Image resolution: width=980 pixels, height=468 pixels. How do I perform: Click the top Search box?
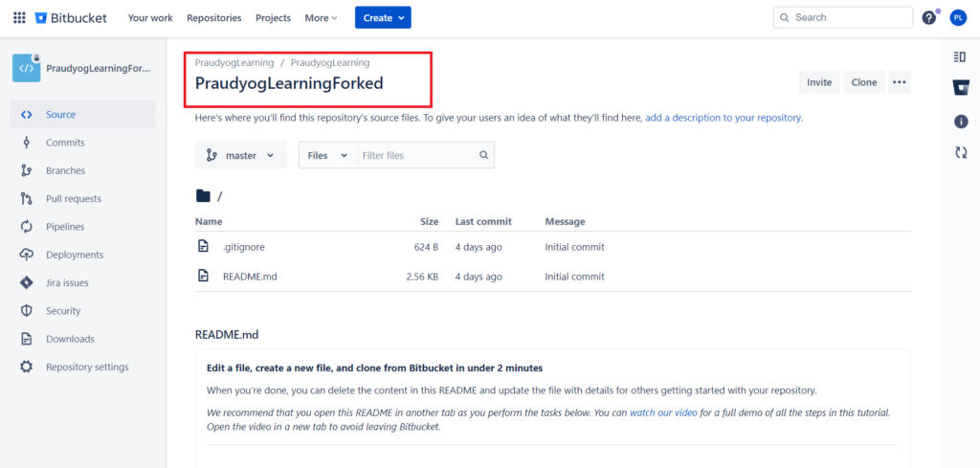point(842,17)
